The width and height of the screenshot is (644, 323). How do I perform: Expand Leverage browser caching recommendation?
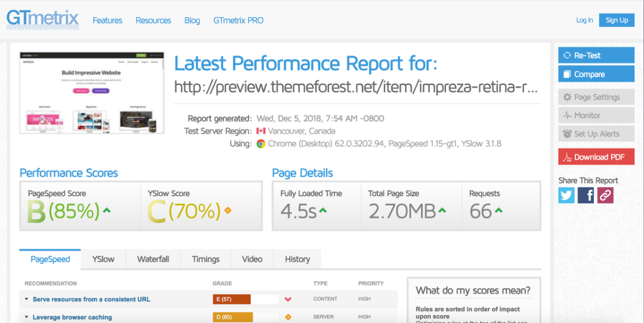(27, 317)
